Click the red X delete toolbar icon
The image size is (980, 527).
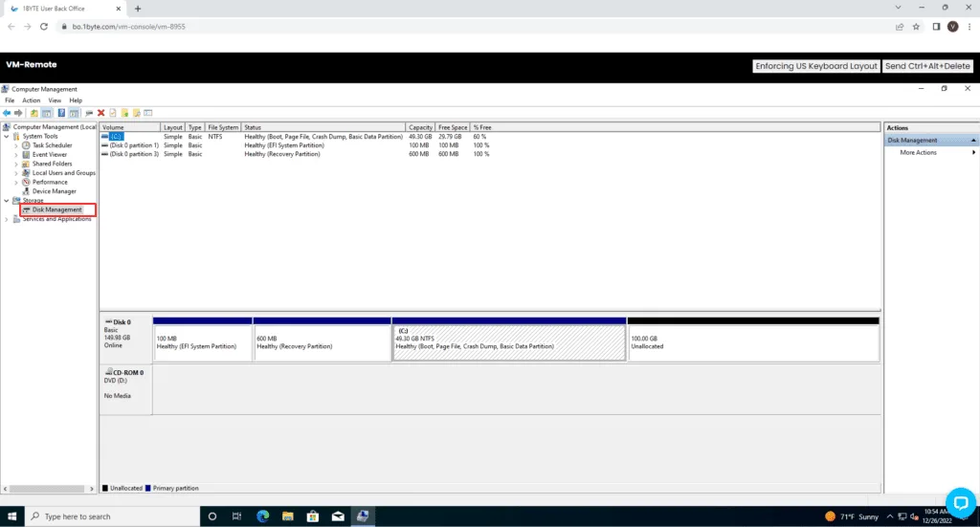[100, 113]
